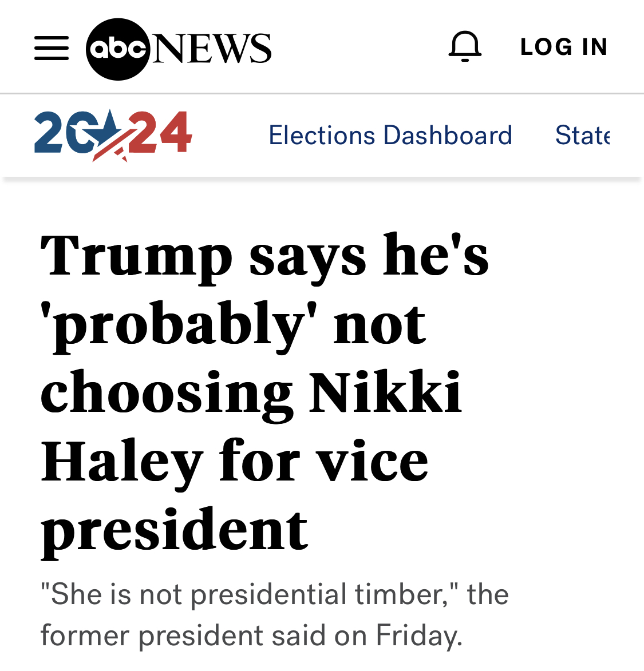Screen dimensions: 644x671
Task: Select the partially visible State tab
Action: 582,136
